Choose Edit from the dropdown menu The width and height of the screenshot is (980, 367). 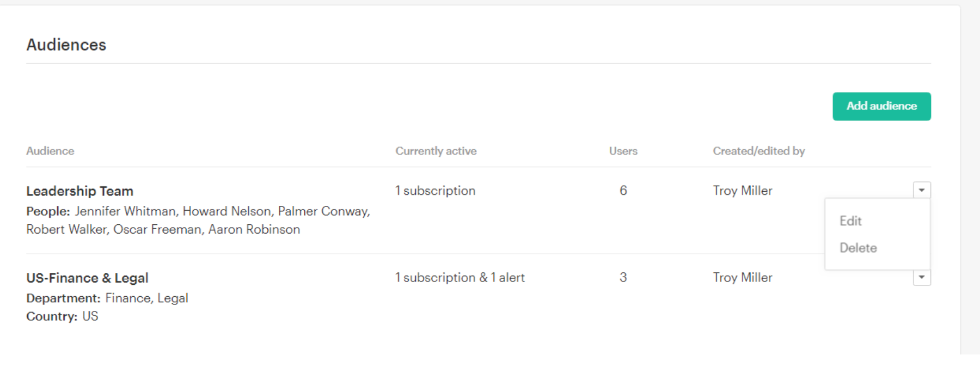850,221
